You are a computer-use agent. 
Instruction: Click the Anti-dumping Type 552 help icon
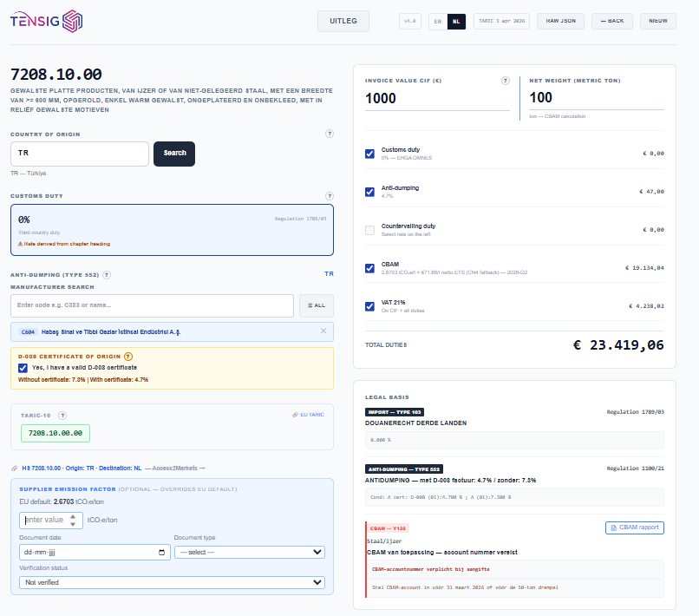click(106, 275)
